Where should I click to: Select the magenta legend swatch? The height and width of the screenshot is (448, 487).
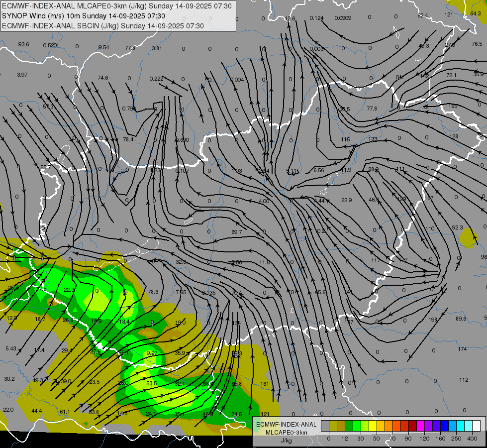click(421, 426)
